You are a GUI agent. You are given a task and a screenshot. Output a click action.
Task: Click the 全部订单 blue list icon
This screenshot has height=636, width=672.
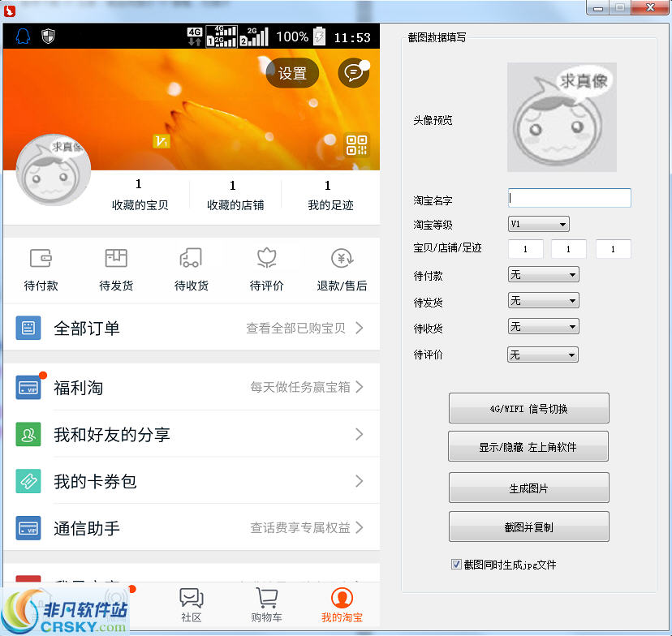click(28, 328)
